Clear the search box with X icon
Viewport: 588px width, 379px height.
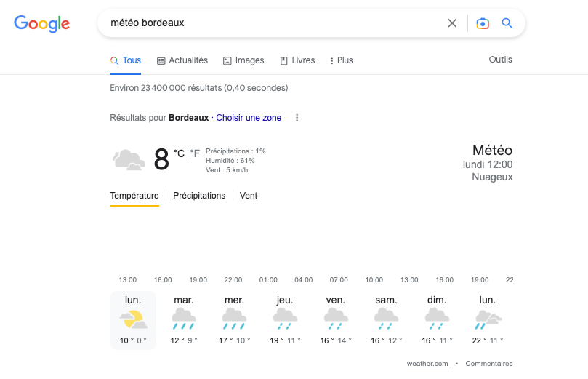[x=452, y=23]
